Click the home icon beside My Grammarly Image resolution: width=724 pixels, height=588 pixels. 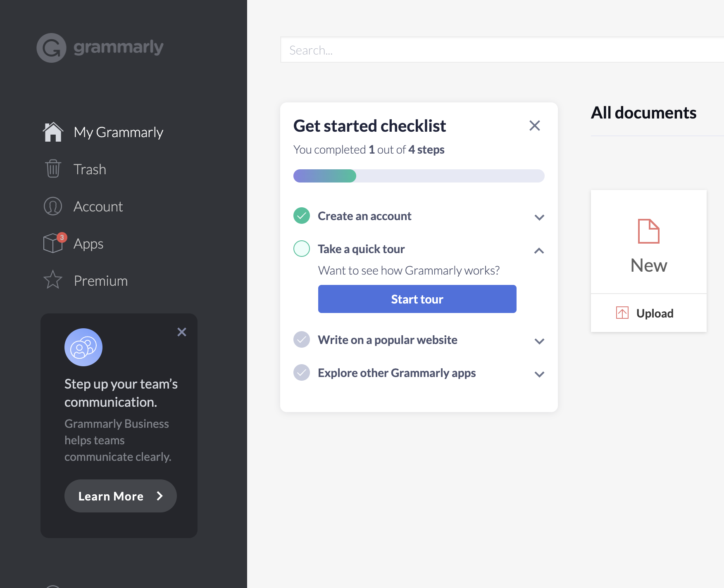coord(53,132)
